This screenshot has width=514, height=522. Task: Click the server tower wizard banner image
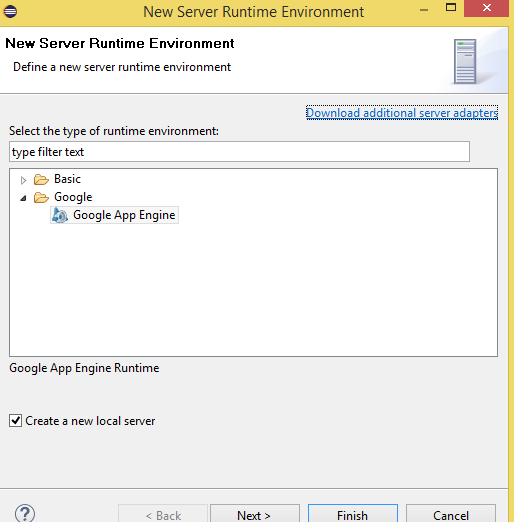[x=465, y=62]
